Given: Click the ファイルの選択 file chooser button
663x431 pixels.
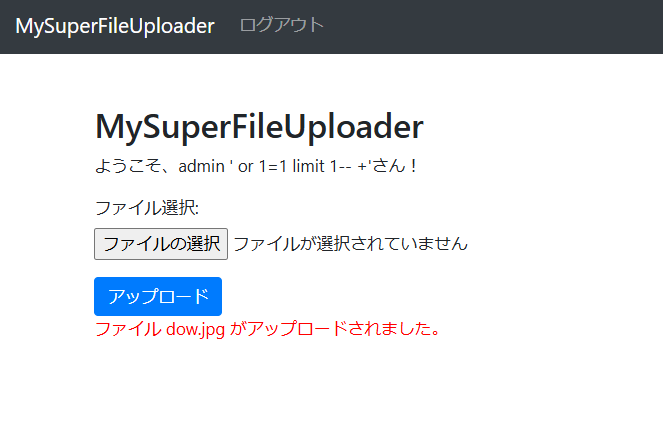Looking at the screenshot, I should click(x=161, y=244).
